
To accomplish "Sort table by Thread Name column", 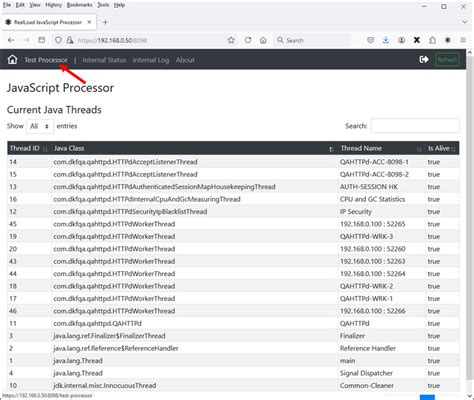I will coord(381,148).
